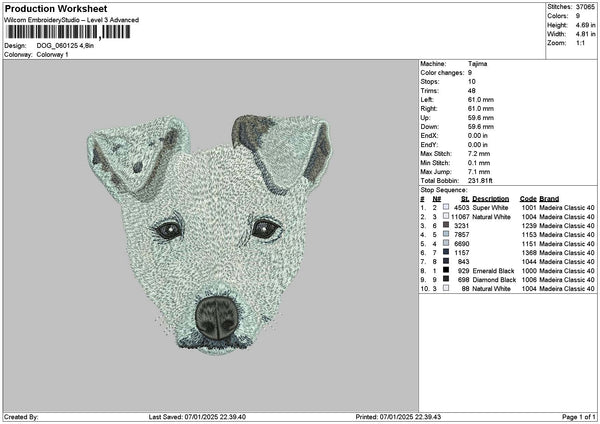
Task: Select the Natural White swatch in stop 2
Action: (446, 216)
